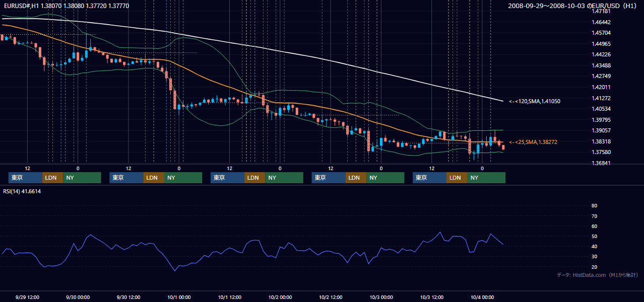Click the 10/1 12:00 time label
644x302 pixels.
[229, 297]
